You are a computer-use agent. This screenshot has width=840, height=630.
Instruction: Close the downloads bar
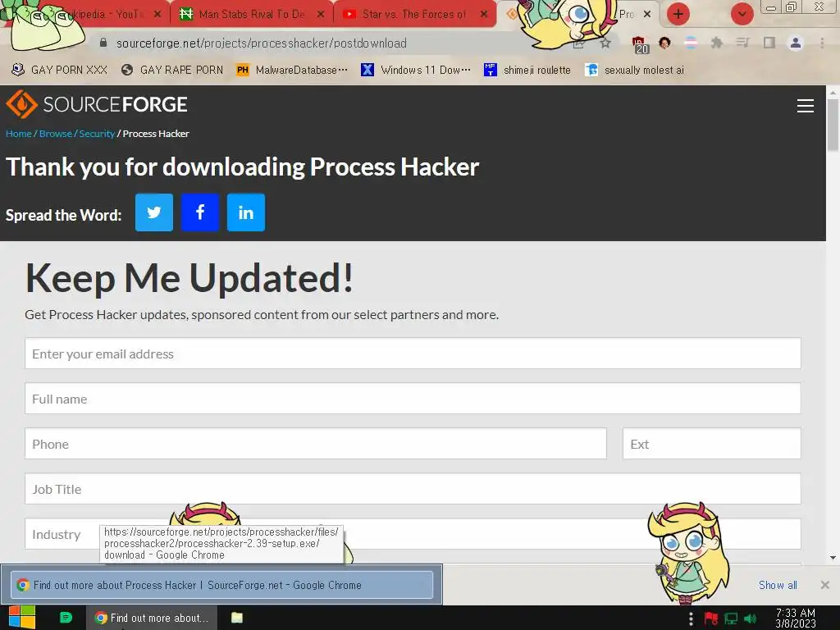coord(825,585)
